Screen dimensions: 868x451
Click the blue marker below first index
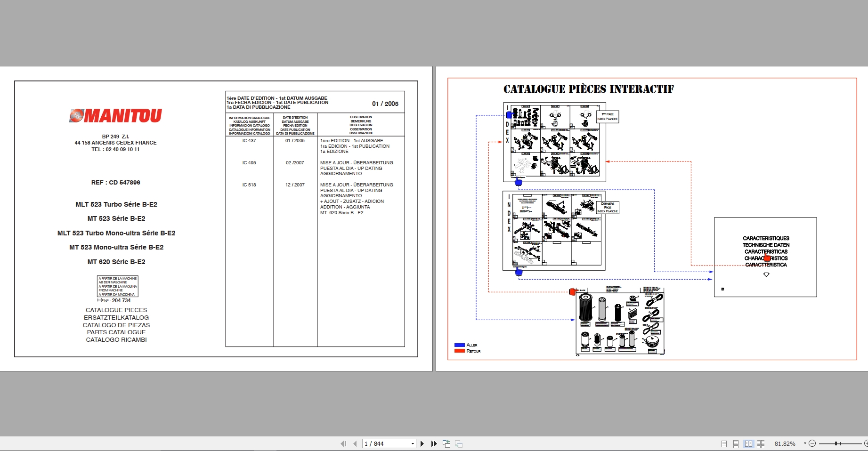519,182
